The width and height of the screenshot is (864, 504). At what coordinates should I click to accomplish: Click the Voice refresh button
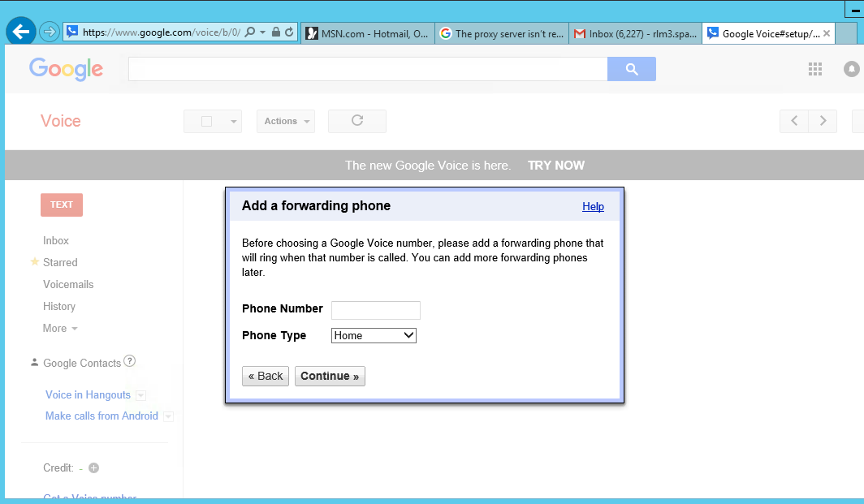coord(357,121)
